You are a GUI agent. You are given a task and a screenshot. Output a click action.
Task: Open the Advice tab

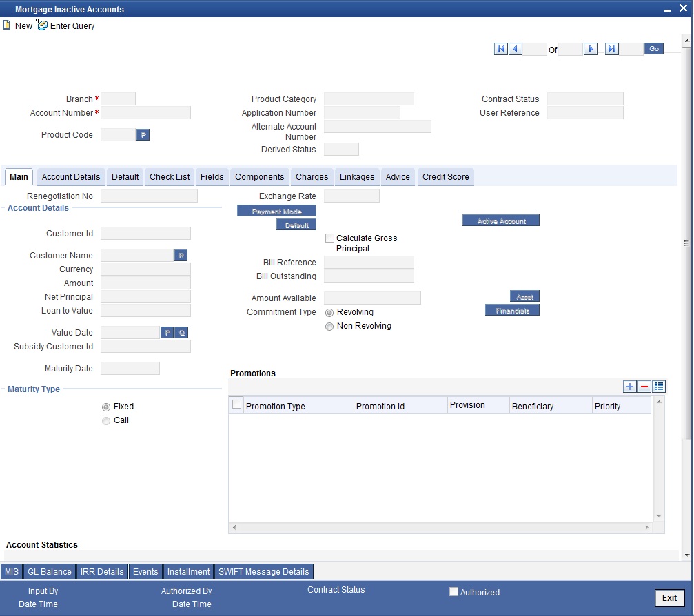398,177
